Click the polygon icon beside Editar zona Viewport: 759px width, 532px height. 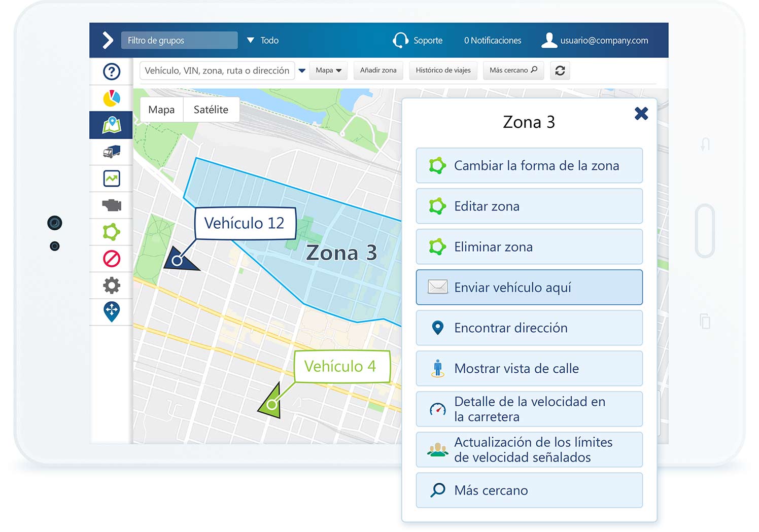pos(437,206)
